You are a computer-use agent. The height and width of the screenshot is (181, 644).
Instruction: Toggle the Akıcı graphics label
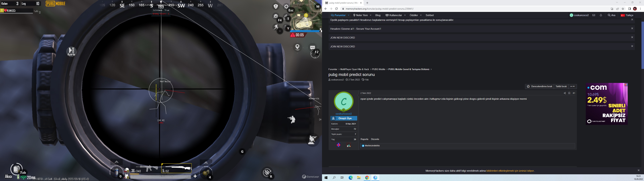click(9, 176)
